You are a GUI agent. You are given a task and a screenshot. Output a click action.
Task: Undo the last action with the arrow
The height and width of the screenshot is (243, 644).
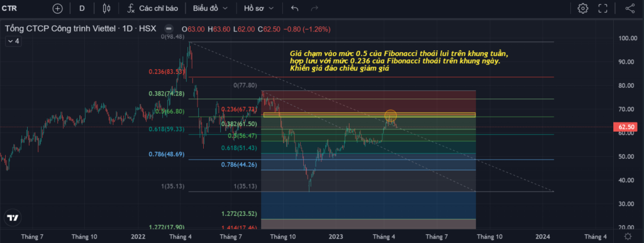tap(294, 8)
